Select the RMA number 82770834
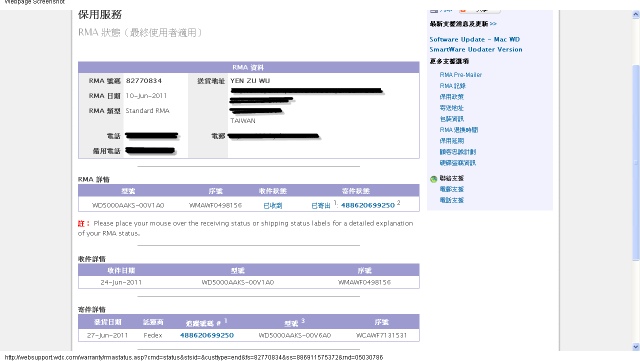The width and height of the screenshot is (640, 361). coord(144,80)
